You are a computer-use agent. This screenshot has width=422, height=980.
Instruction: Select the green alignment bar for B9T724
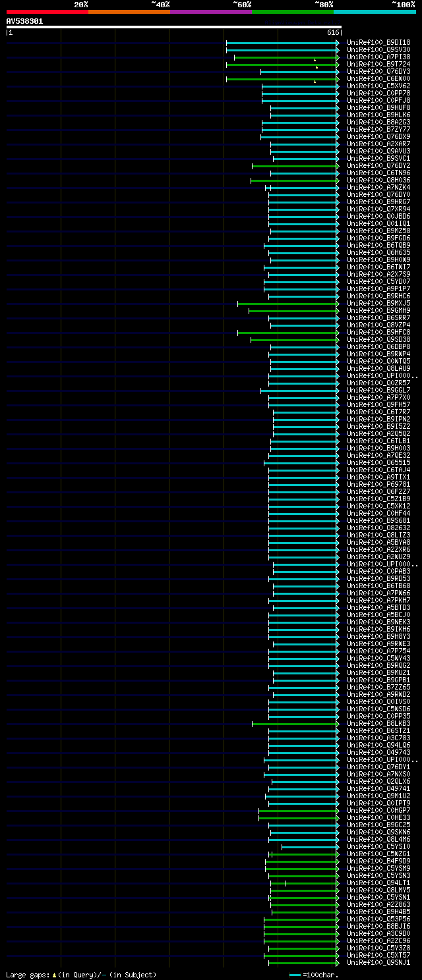coord(283,64)
